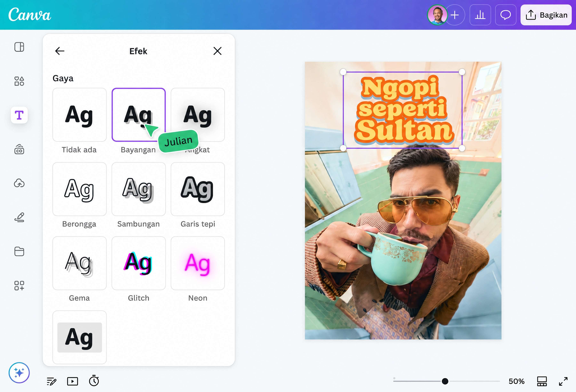
Task: Open the Design templates sidebar icon
Action: point(19,47)
